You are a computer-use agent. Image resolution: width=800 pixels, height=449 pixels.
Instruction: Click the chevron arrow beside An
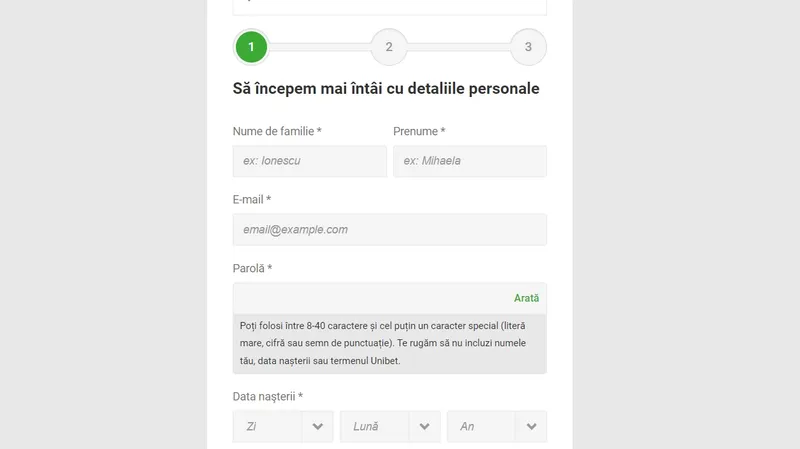[x=531, y=427]
